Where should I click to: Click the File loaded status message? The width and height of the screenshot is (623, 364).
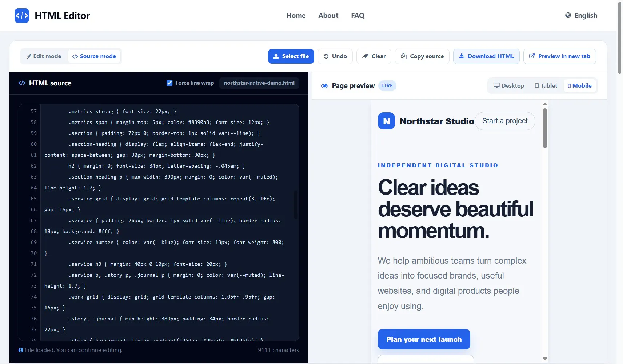(x=74, y=350)
